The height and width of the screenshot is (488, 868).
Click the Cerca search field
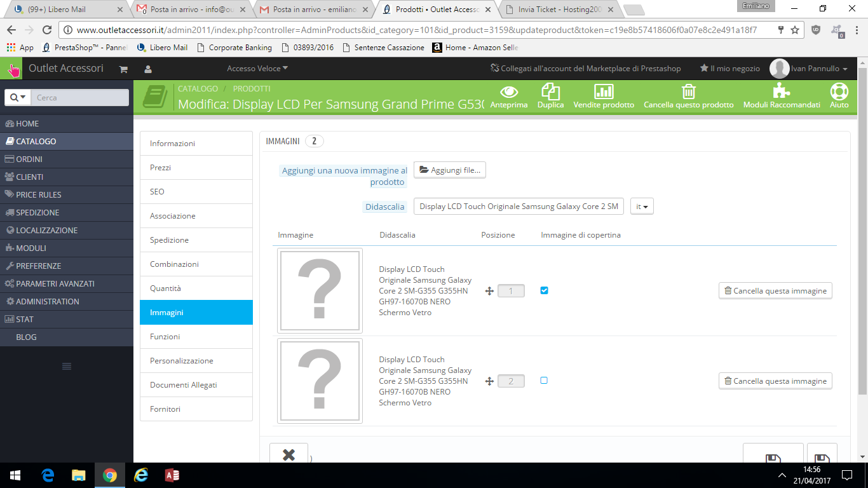(x=79, y=97)
